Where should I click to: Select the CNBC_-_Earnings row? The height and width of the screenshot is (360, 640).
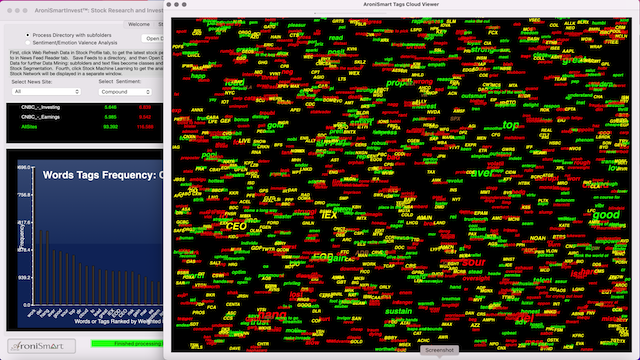click(x=84, y=117)
